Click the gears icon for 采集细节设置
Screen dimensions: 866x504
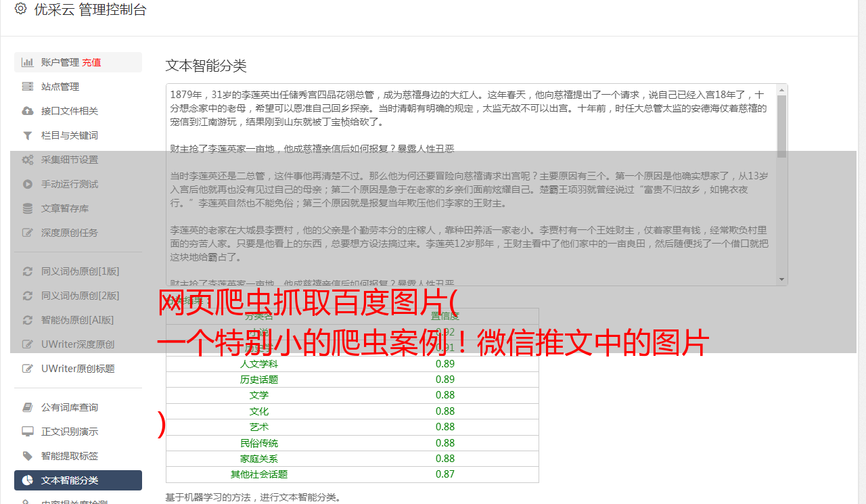pyautogui.click(x=28, y=160)
